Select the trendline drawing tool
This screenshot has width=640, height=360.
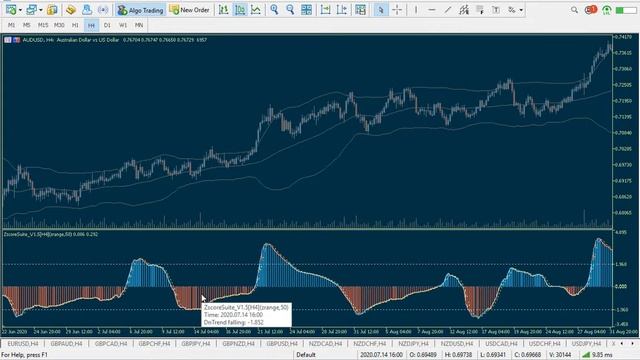[448, 10]
